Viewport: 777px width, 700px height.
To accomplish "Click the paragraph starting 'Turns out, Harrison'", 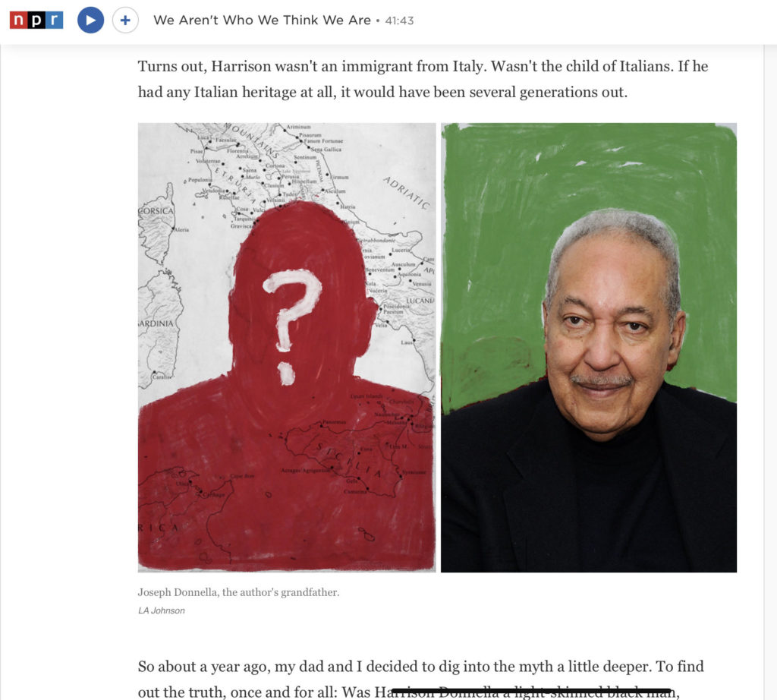I will (423, 79).
